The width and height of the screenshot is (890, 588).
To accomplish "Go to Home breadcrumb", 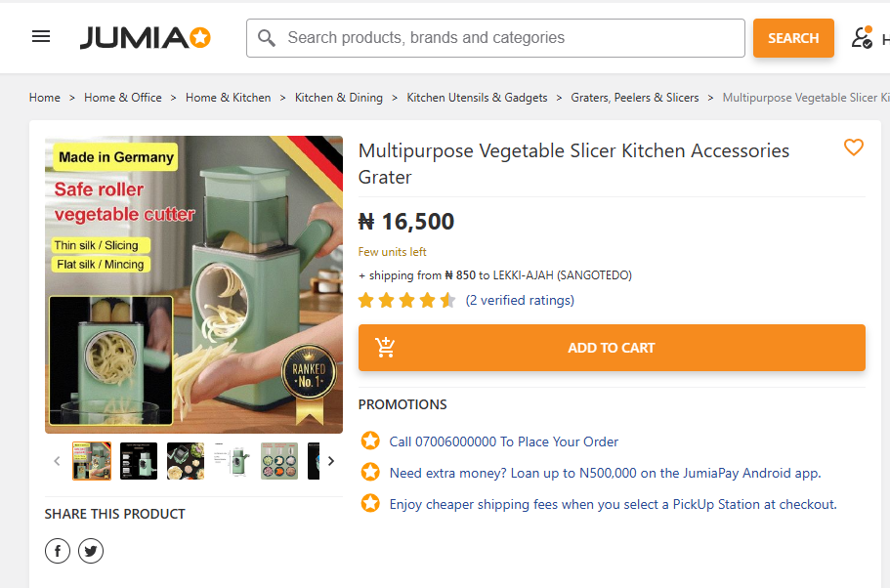I will (x=45, y=98).
